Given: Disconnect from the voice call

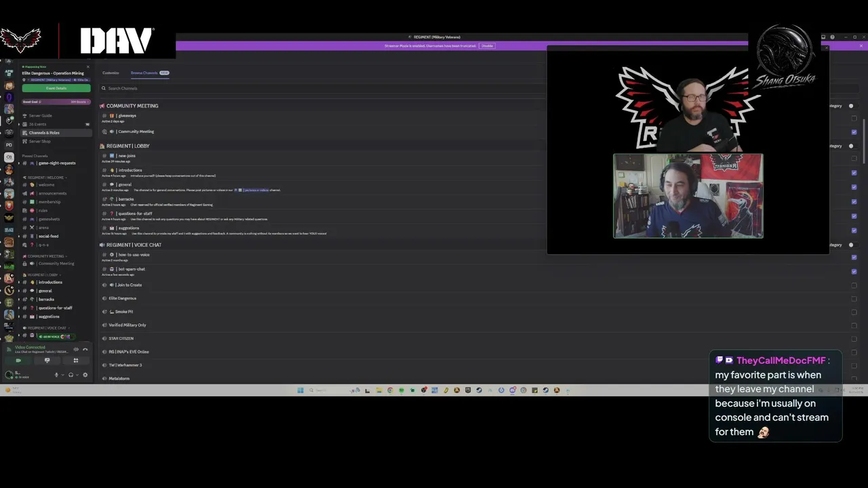Looking at the screenshot, I should [x=85, y=349].
